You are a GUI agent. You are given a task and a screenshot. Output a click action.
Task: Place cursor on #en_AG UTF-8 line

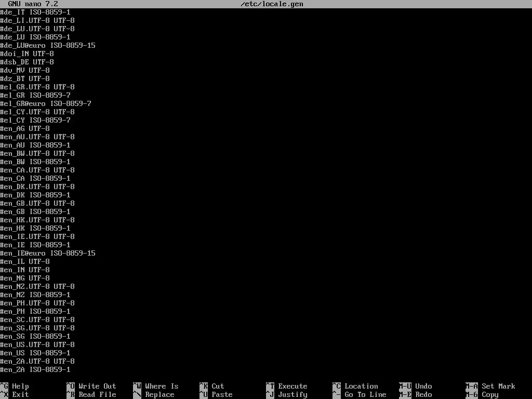coord(25,129)
